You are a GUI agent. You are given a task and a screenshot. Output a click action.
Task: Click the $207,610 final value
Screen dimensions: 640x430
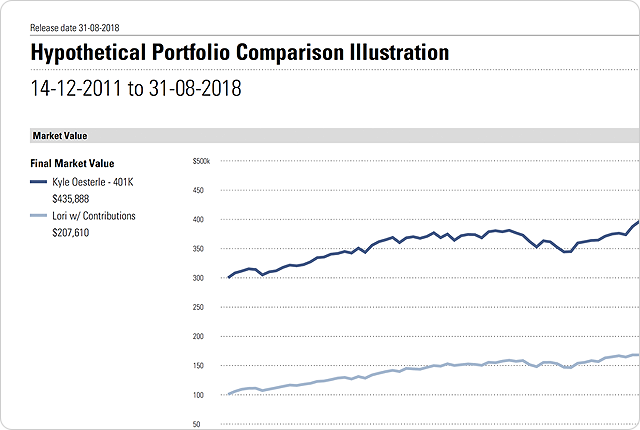pyautogui.click(x=71, y=232)
